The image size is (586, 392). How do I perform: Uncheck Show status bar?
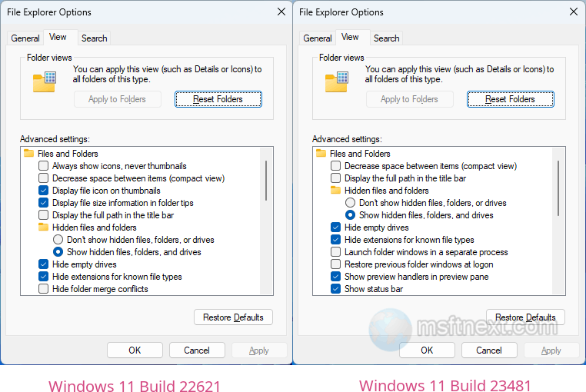[335, 289]
